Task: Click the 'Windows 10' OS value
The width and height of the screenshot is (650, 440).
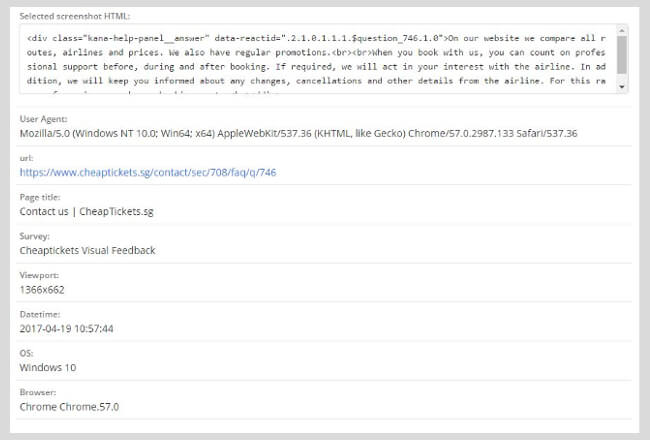Action: pos(46,367)
